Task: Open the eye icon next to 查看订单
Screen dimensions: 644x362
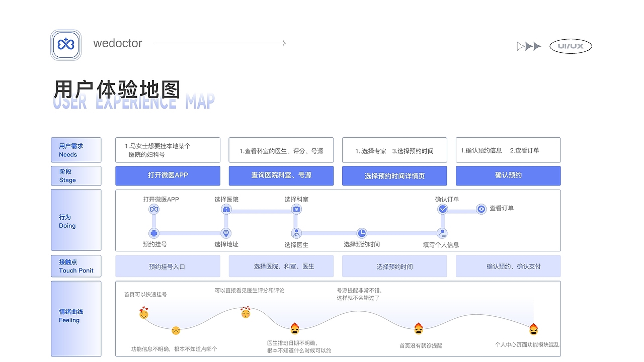Action: (x=481, y=209)
